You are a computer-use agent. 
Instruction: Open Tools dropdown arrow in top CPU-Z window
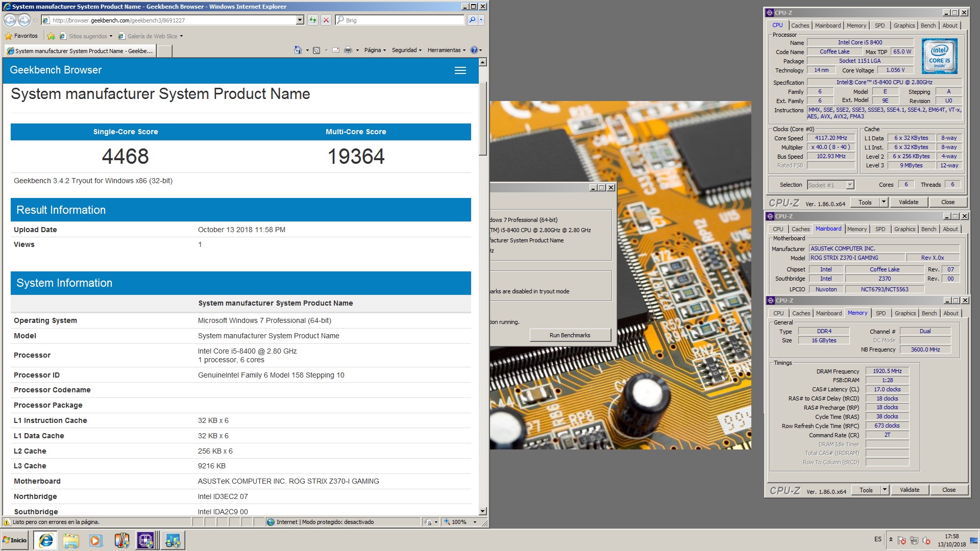click(x=884, y=202)
